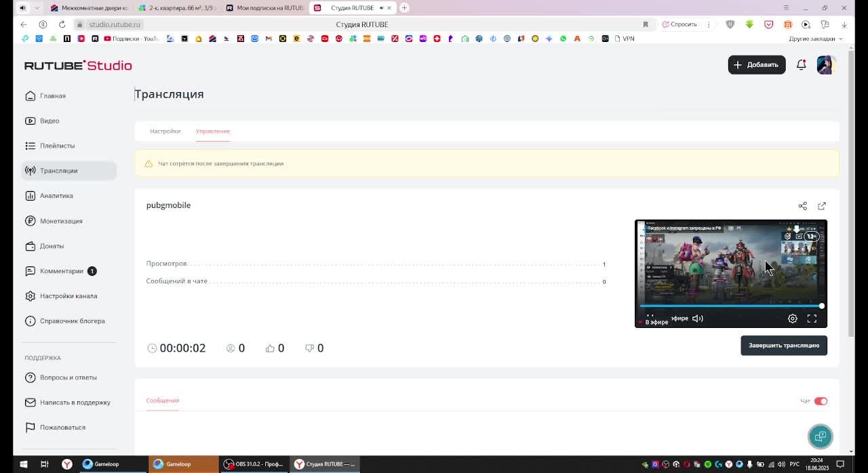This screenshot has width=868, height=473.
Task: Click the Спросить assistant button
Action: [679, 24]
